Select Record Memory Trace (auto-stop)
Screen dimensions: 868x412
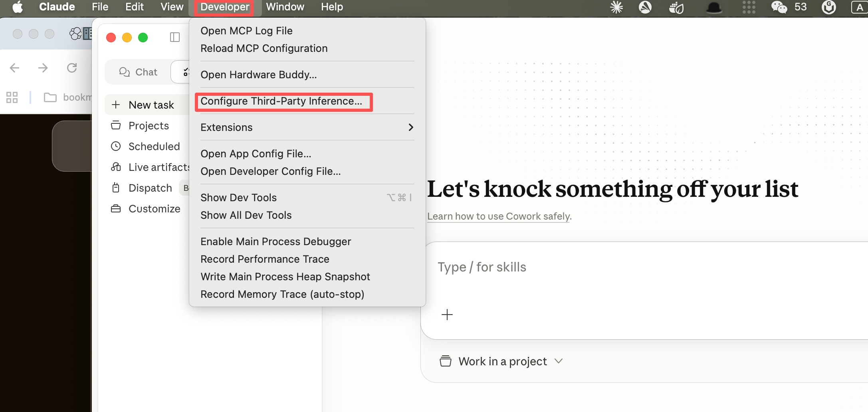pos(307,294)
